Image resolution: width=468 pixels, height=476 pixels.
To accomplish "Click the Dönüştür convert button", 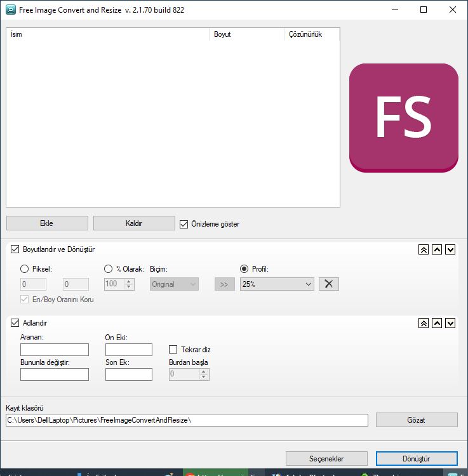I will click(x=417, y=458).
